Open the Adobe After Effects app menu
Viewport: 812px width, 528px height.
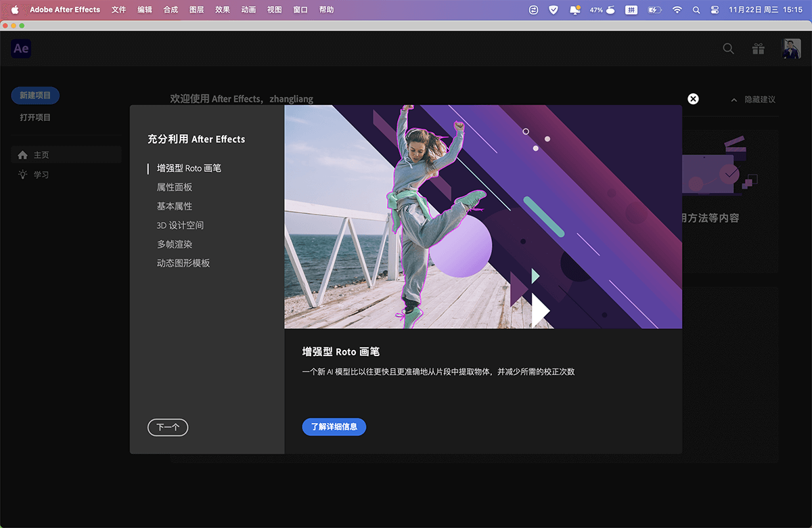tap(65, 10)
